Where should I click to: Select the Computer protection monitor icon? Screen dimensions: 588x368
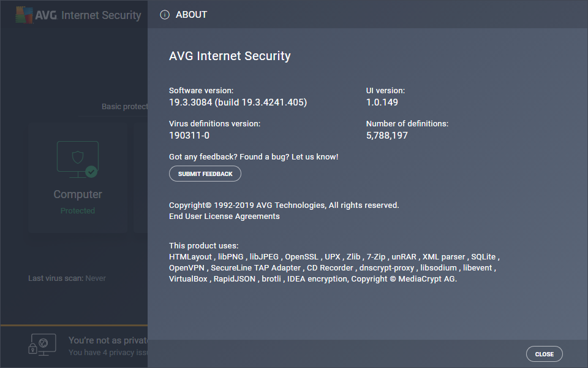(x=78, y=159)
